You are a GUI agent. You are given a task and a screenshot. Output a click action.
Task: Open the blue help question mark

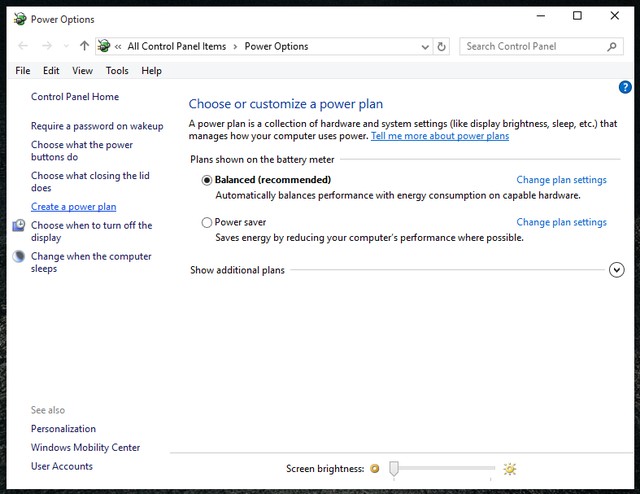625,87
